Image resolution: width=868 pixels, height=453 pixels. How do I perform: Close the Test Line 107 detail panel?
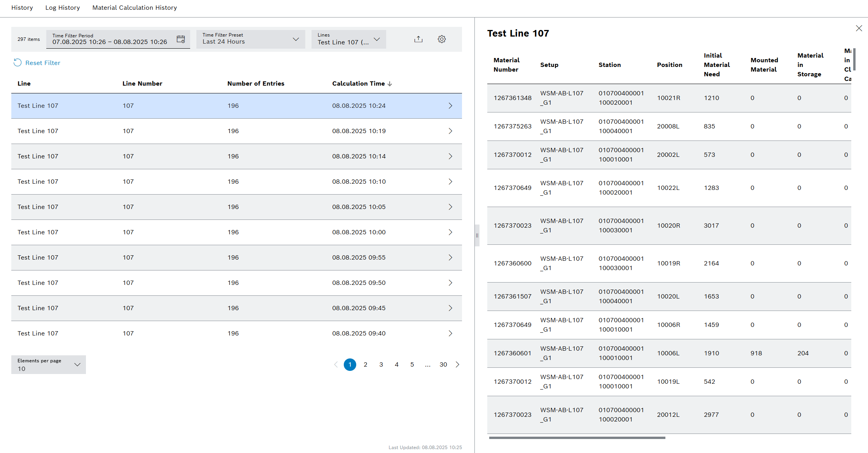tap(859, 28)
